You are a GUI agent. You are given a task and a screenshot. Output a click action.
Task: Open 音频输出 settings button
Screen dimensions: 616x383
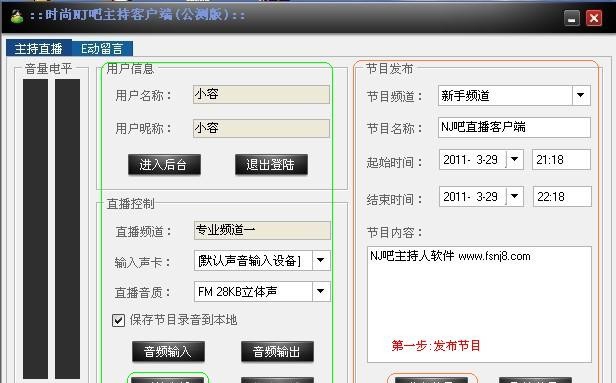click(277, 351)
